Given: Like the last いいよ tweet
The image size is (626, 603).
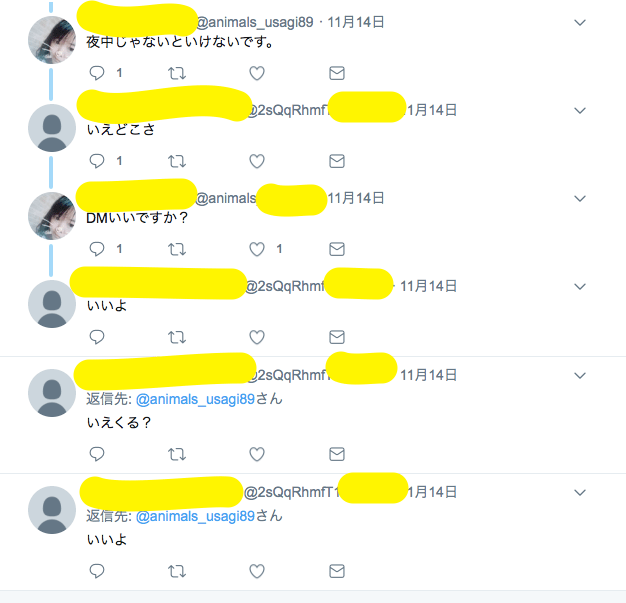Looking at the screenshot, I should click(257, 571).
